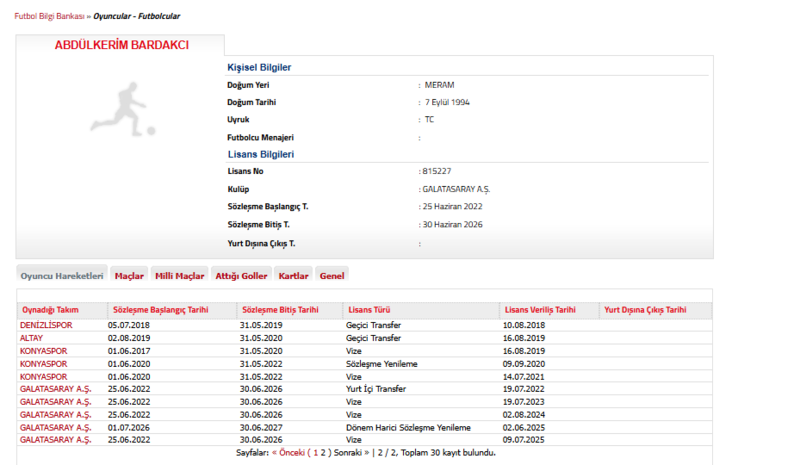The width and height of the screenshot is (800, 465).
Task: Go to the Genel tab
Action: 331,276
